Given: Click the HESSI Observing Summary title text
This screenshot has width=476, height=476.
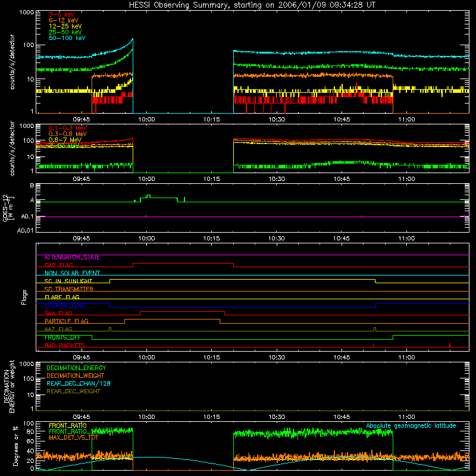Looking at the screenshot, I should [252, 5].
